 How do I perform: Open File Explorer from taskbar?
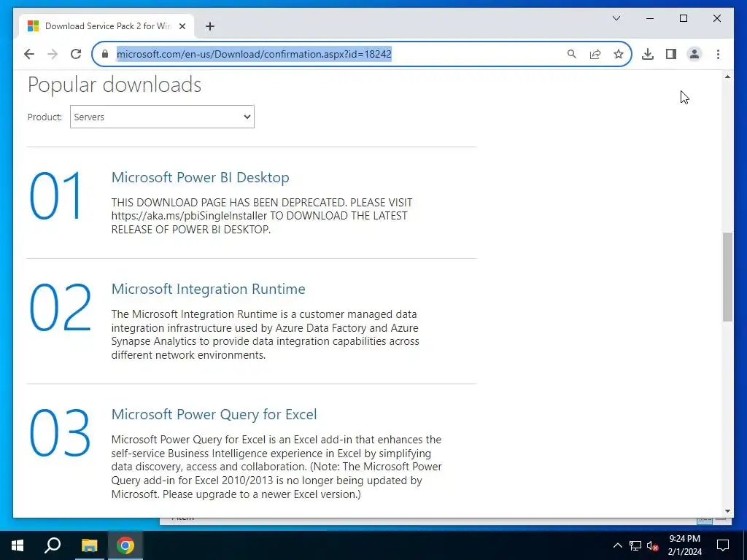click(x=89, y=545)
